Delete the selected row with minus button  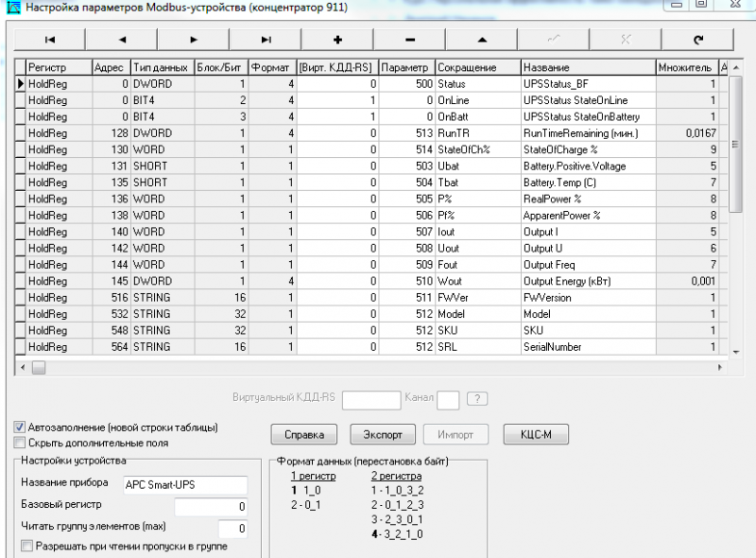[x=408, y=40]
